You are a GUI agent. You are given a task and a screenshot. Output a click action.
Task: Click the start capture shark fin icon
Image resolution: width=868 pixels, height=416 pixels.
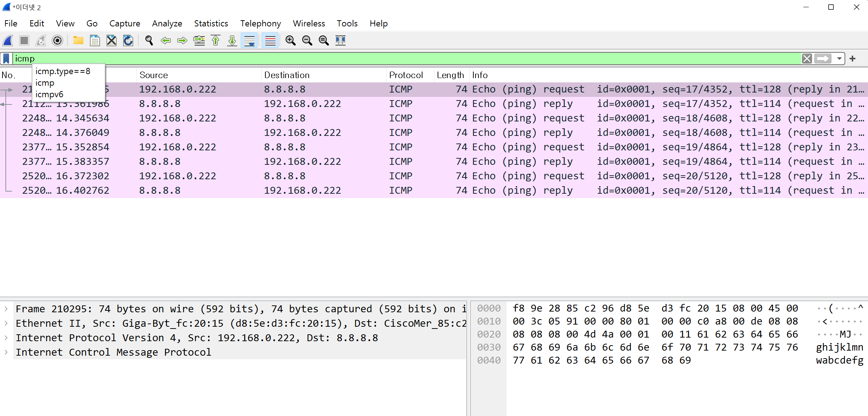click(8, 40)
